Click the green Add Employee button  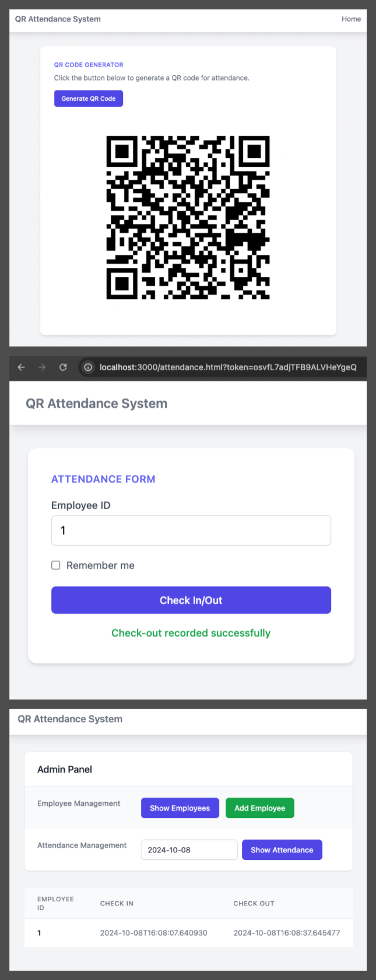coord(260,808)
